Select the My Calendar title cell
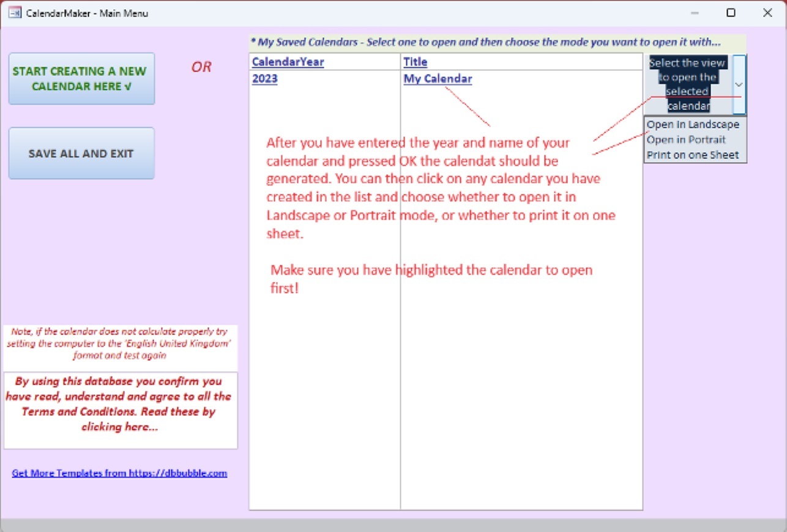The width and height of the screenshot is (787, 532). [438, 79]
